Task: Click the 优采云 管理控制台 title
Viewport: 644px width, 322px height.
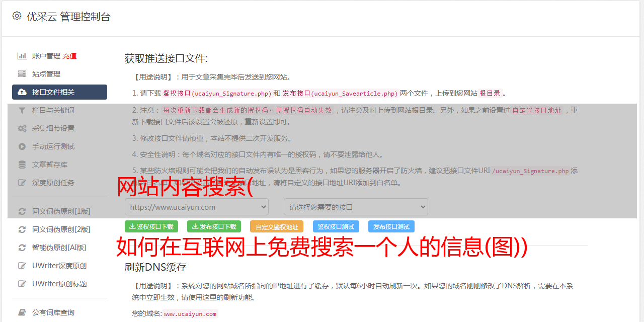Action: click(68, 17)
